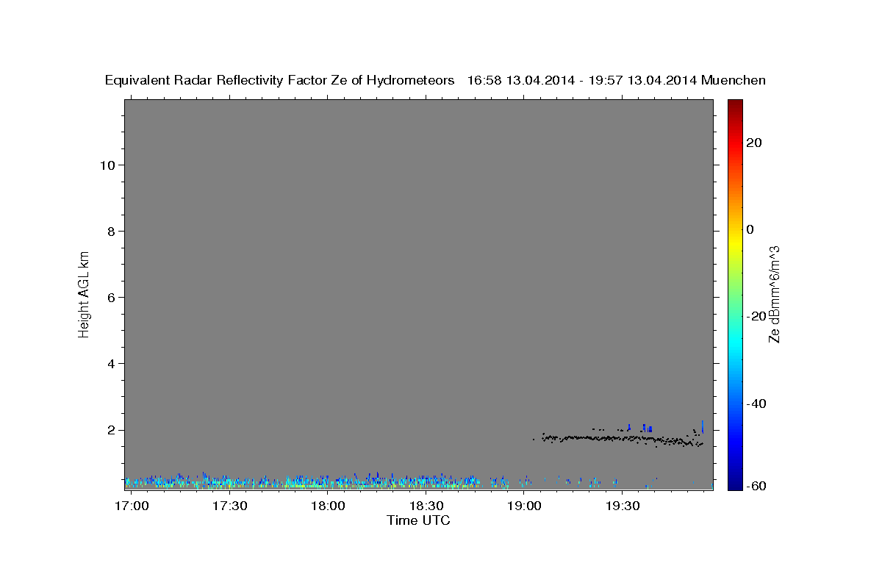
Task: Click the 19:00 time tick label
Action: click(523, 506)
